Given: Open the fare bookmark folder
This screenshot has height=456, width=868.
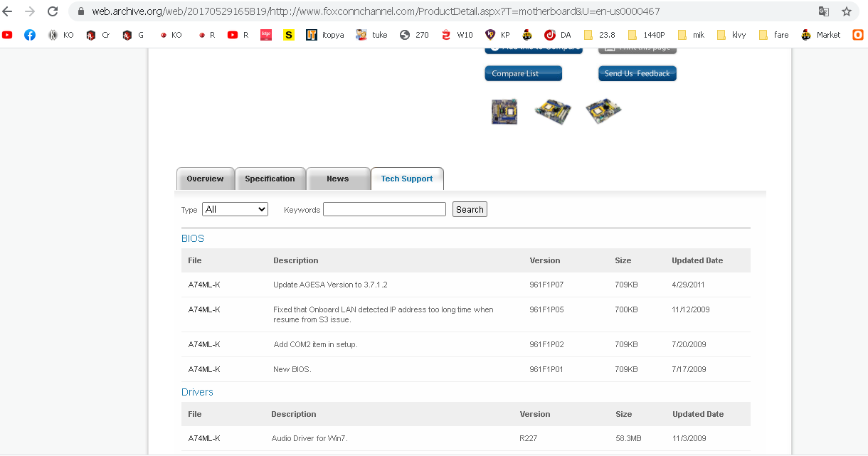Looking at the screenshot, I should coord(774,34).
